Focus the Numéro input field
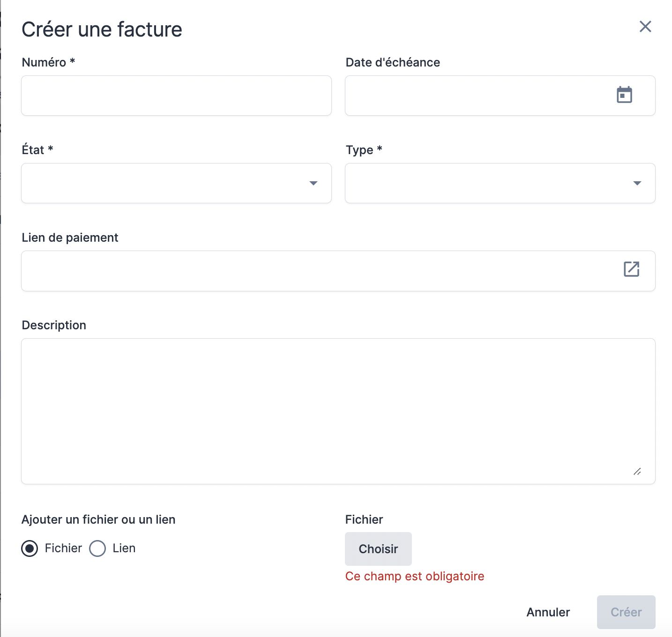Screen dimensions: 672x637 tap(176, 96)
